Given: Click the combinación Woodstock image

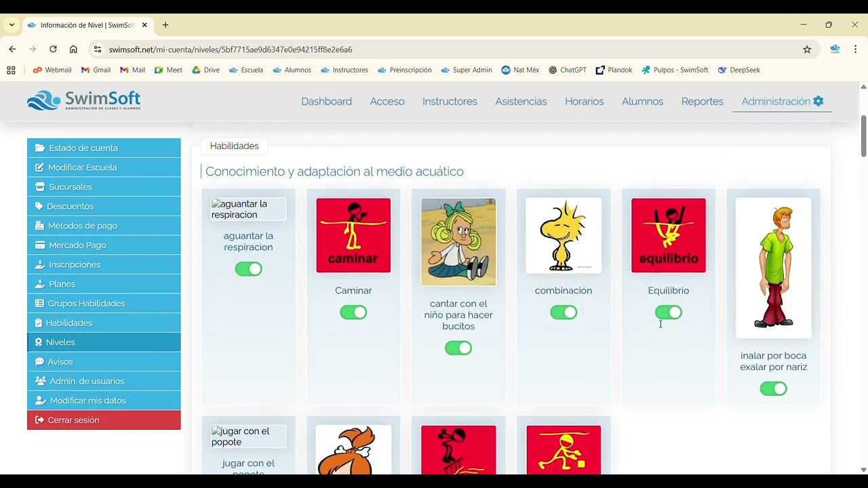Looking at the screenshot, I should click(x=564, y=235).
